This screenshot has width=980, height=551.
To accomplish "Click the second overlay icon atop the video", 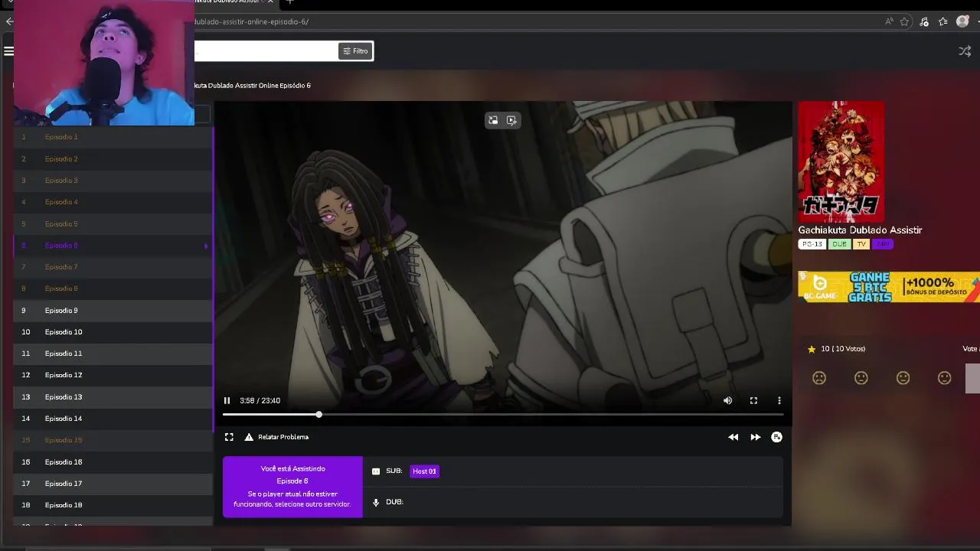I will (x=511, y=120).
